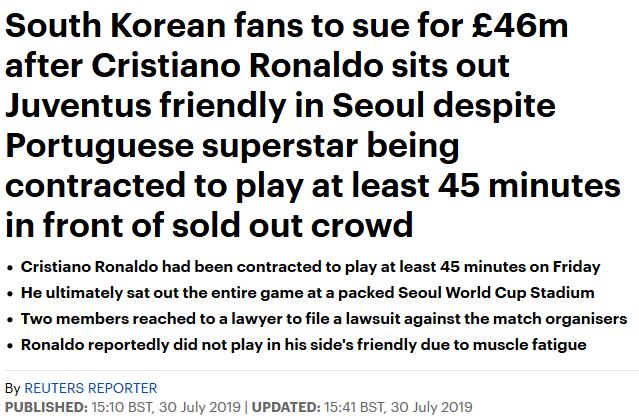Click 'Cristiano Ronaldo sits out' in headline
Image resolution: width=639 pixels, height=420 pixels.
pos(301,66)
